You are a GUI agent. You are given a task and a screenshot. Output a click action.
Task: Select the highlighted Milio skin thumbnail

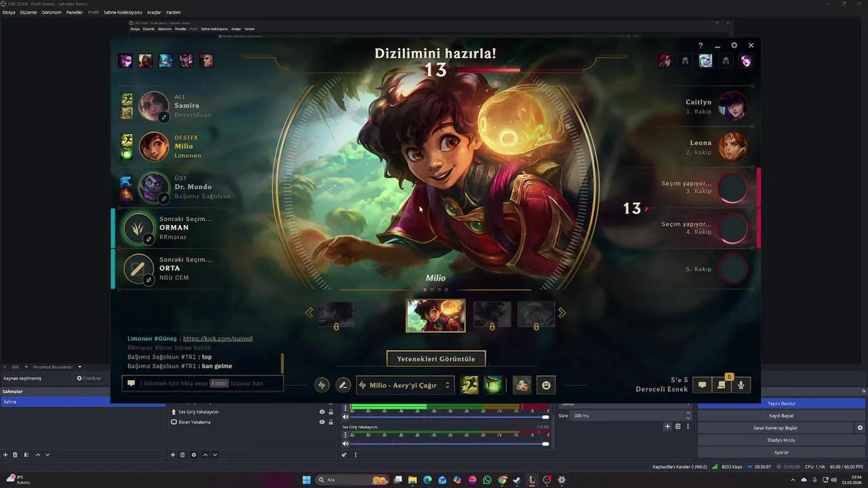(x=435, y=315)
